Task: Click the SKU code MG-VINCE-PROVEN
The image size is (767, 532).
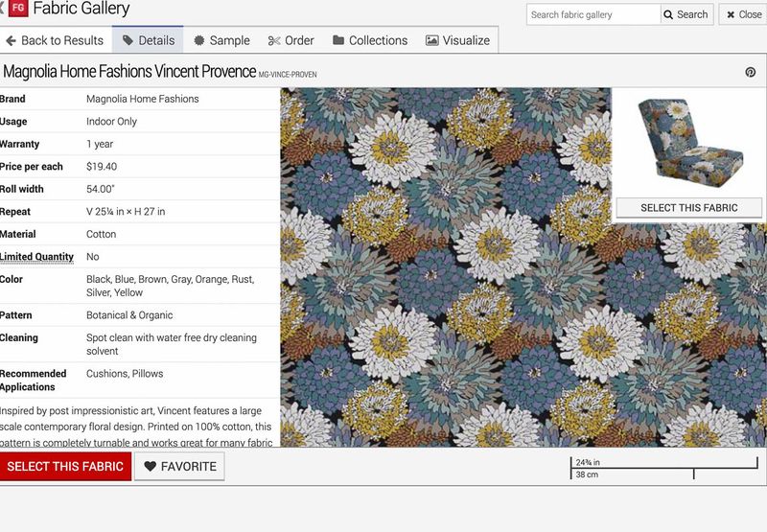Action: [x=288, y=75]
